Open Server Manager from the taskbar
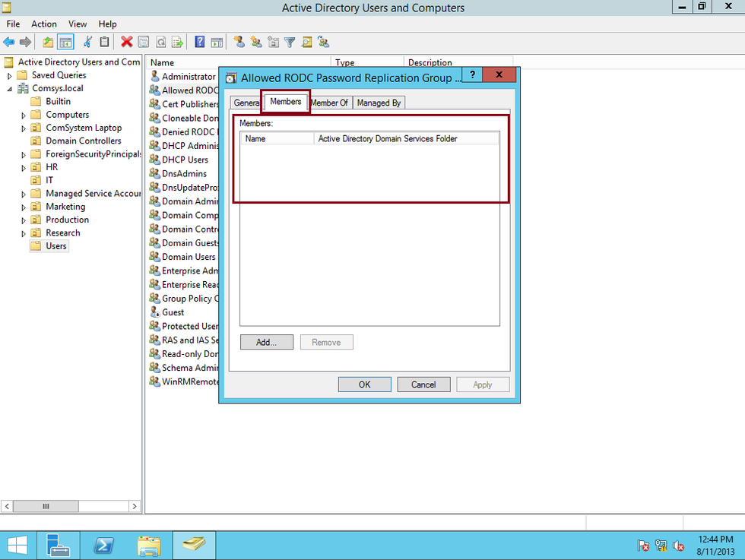 coord(58,546)
